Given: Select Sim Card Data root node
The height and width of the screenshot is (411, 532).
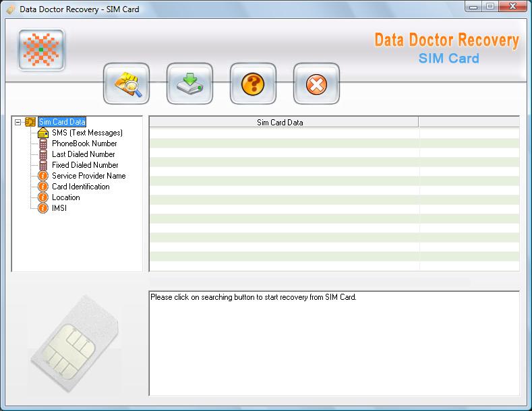Looking at the screenshot, I should [x=62, y=122].
